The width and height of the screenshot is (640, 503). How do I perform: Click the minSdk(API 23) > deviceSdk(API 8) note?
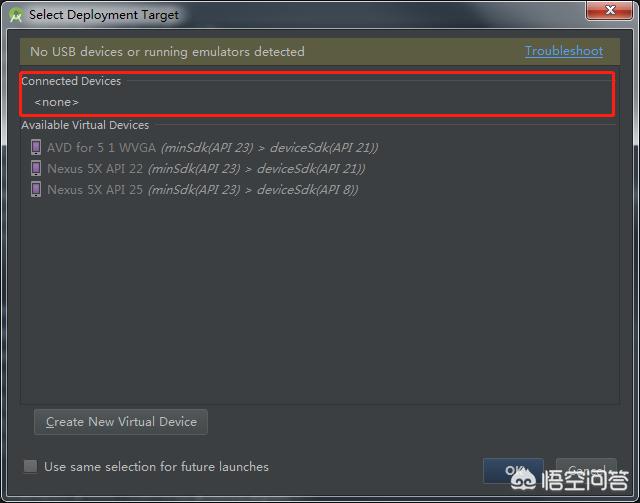point(253,190)
